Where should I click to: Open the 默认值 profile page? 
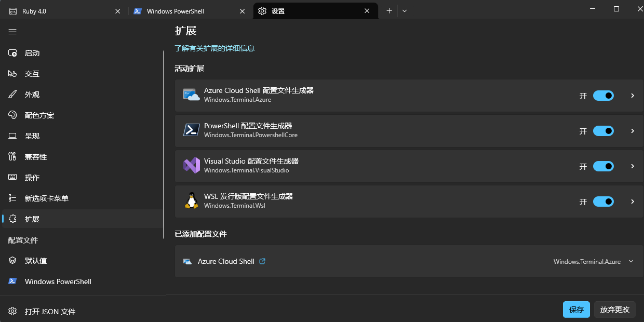pyautogui.click(x=83, y=261)
